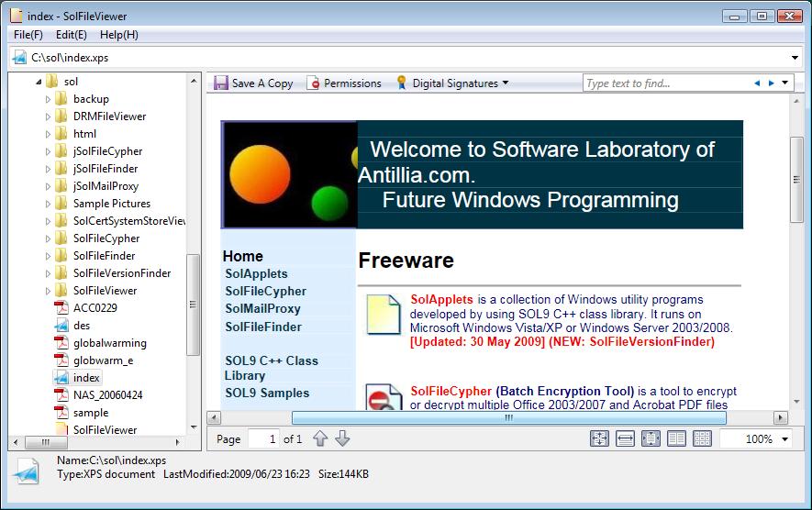Screen dimensions: 812x510
Task: Open the find options dropdown arrow
Action: 785,83
